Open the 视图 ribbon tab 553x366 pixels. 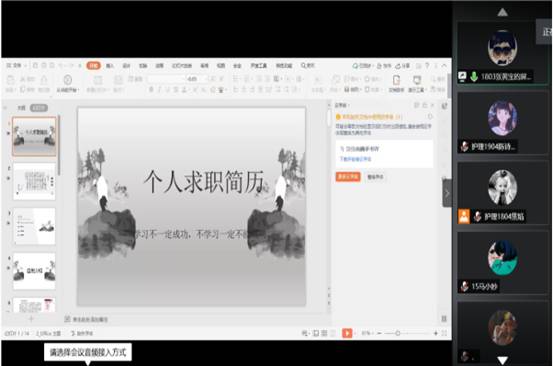[x=221, y=66]
